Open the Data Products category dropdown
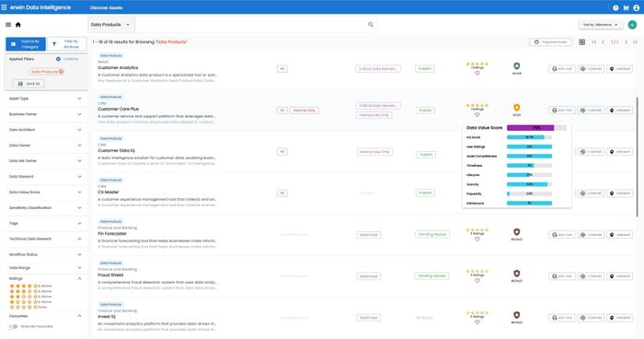Image resolution: width=644 pixels, height=339 pixels. pos(110,25)
